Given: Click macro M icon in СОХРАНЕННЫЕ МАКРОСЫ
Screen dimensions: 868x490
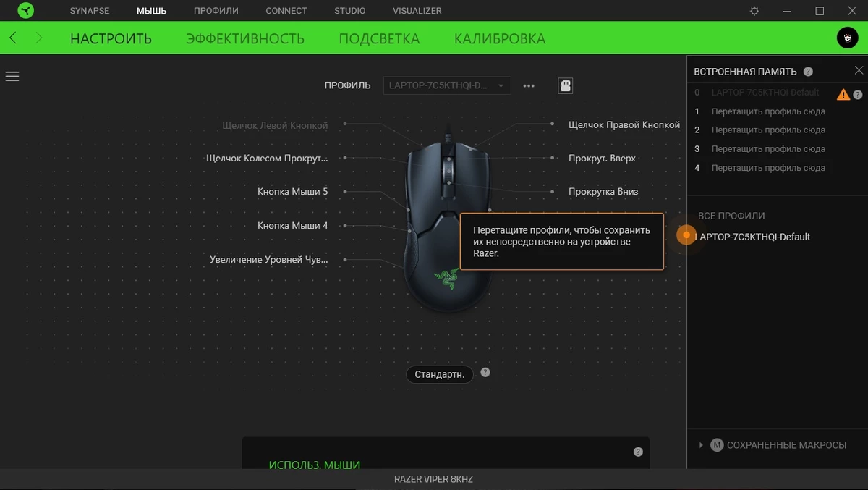Looking at the screenshot, I should pos(717,445).
